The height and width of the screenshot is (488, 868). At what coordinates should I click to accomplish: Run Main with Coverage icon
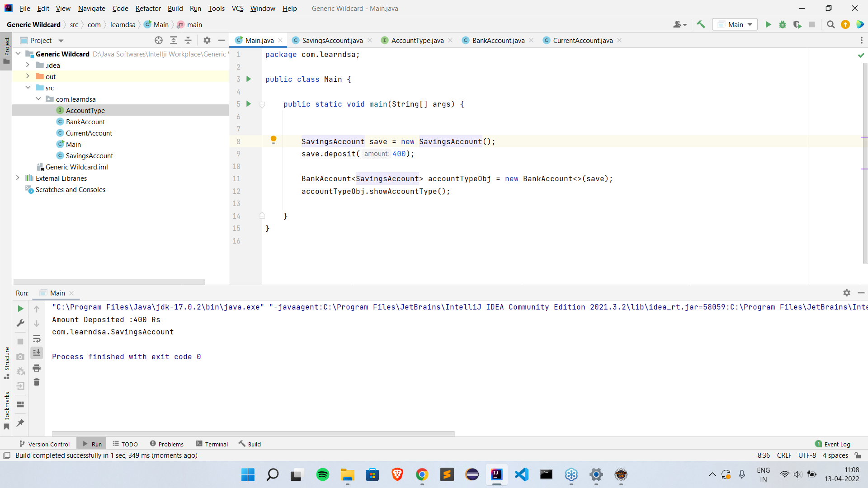(797, 25)
